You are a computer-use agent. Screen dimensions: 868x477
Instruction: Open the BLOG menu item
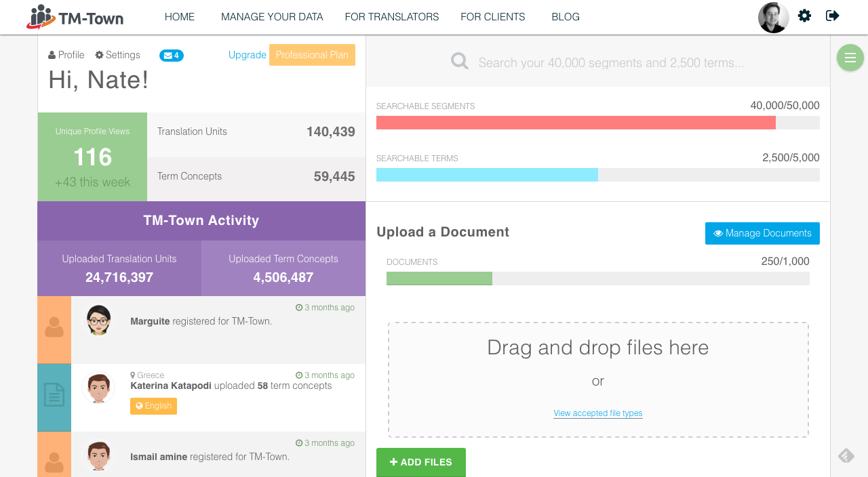[x=566, y=17]
